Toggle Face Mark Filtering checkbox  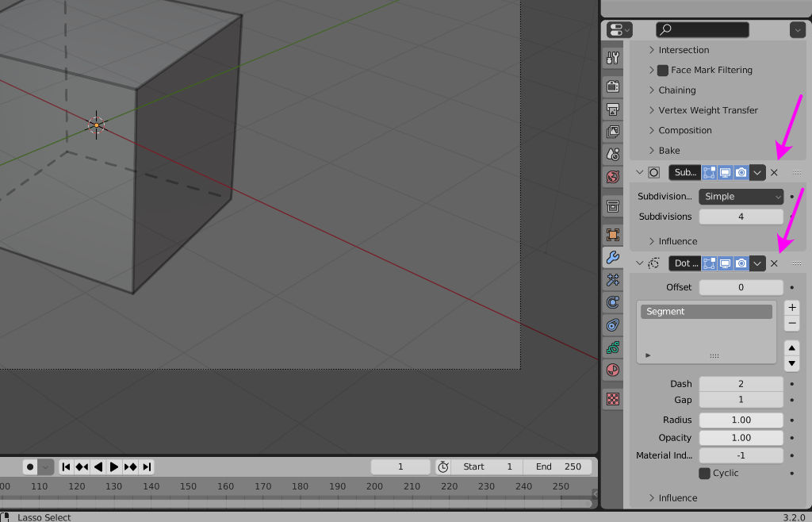pos(663,71)
